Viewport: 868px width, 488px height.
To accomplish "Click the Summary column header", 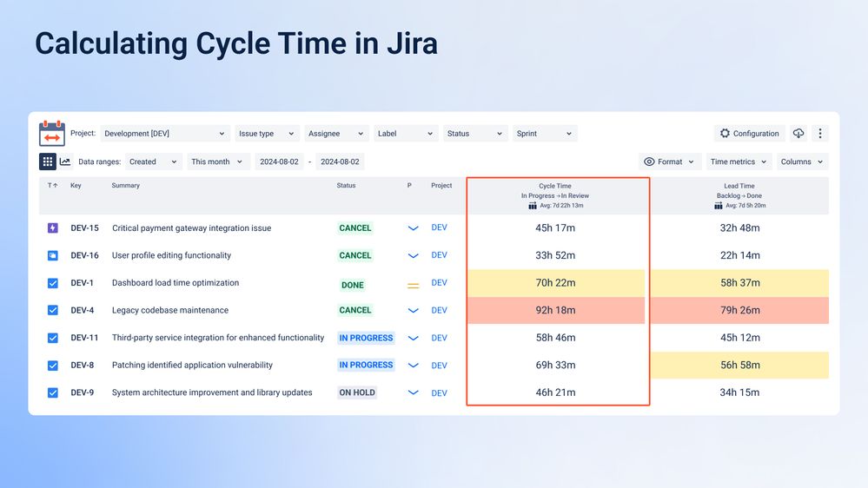I will click(126, 185).
